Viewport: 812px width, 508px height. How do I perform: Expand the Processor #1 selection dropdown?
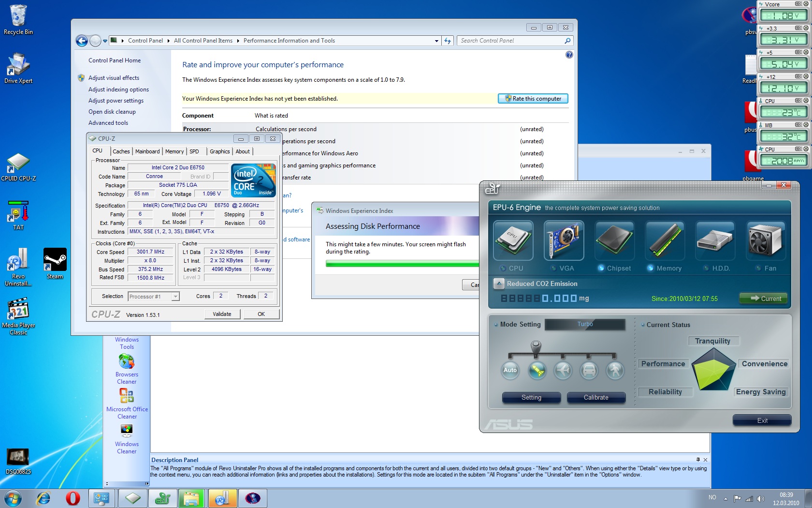(x=175, y=297)
